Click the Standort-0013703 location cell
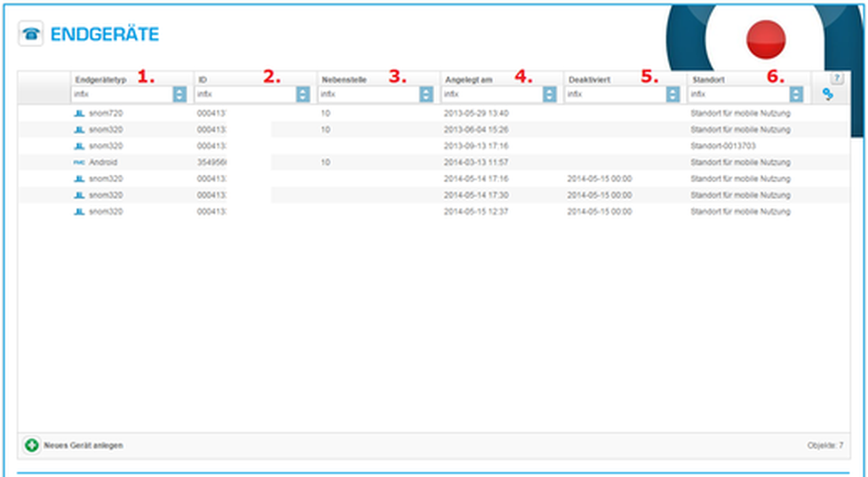Image resolution: width=868 pixels, height=477 pixels. [x=723, y=146]
